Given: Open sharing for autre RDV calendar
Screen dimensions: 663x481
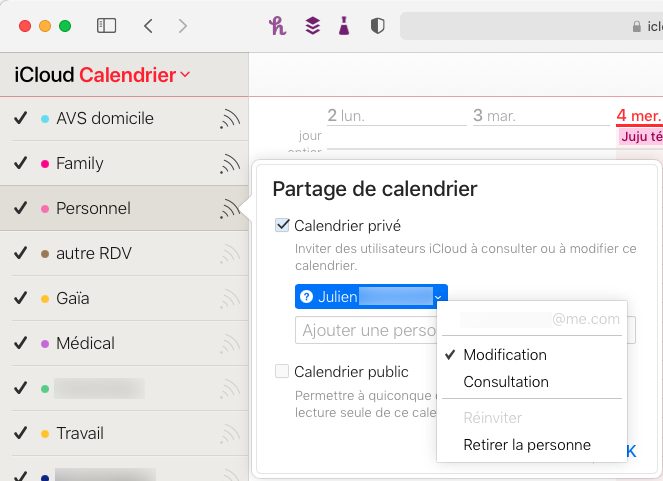Looking at the screenshot, I should coord(230,254).
